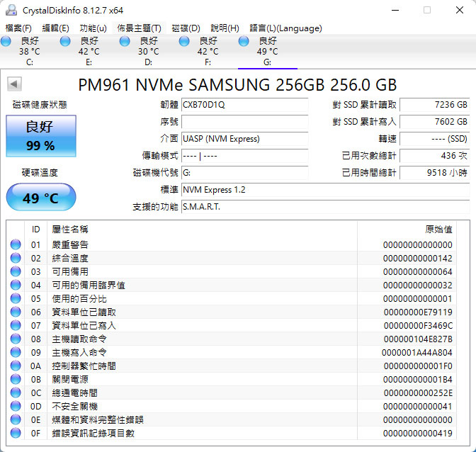The height and width of the screenshot is (452, 476).
Task: Open the 說明(H) menu
Action: tap(225, 28)
